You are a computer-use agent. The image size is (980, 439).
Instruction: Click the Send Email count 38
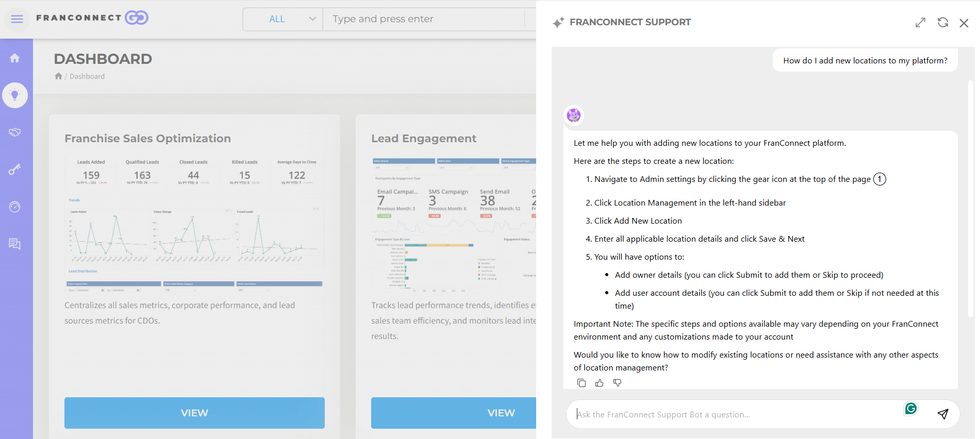487,200
